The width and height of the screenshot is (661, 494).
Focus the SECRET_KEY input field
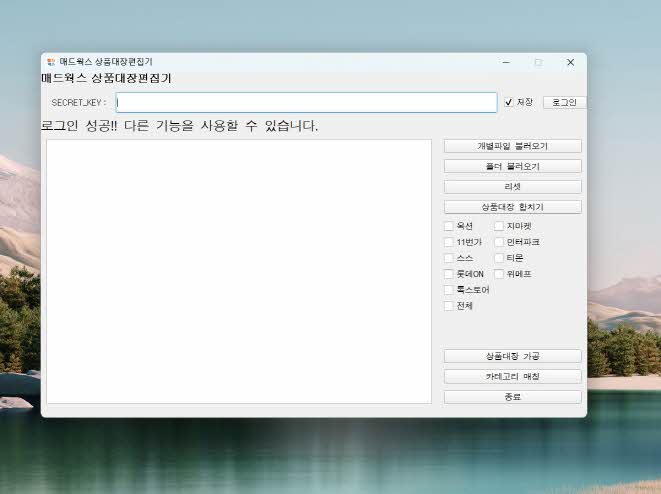[x=306, y=102]
